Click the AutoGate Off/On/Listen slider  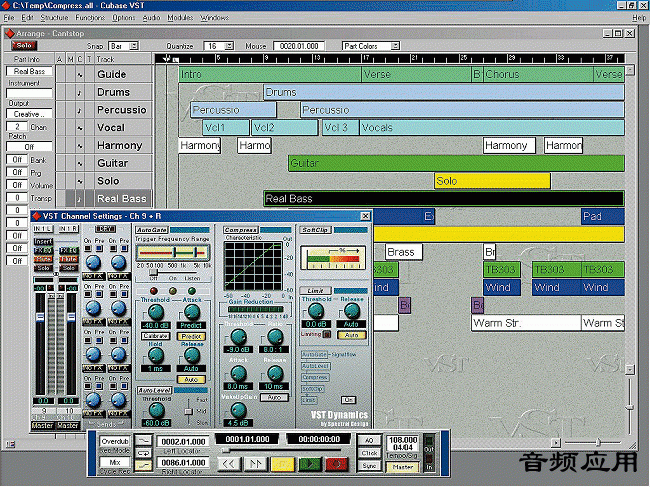[x=173, y=273]
